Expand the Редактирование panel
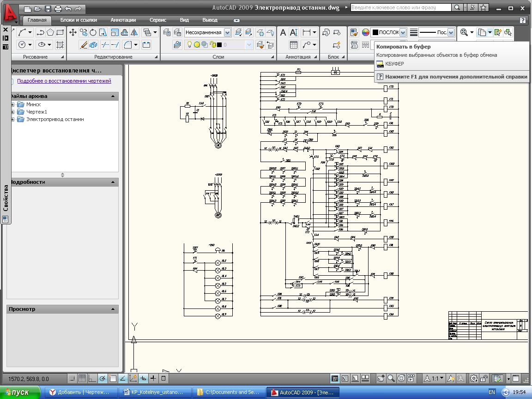 coord(156,57)
